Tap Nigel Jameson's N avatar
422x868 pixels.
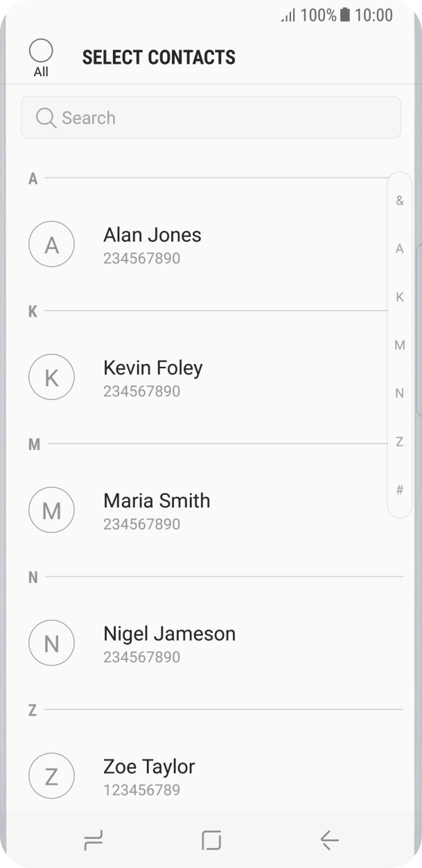coord(51,643)
